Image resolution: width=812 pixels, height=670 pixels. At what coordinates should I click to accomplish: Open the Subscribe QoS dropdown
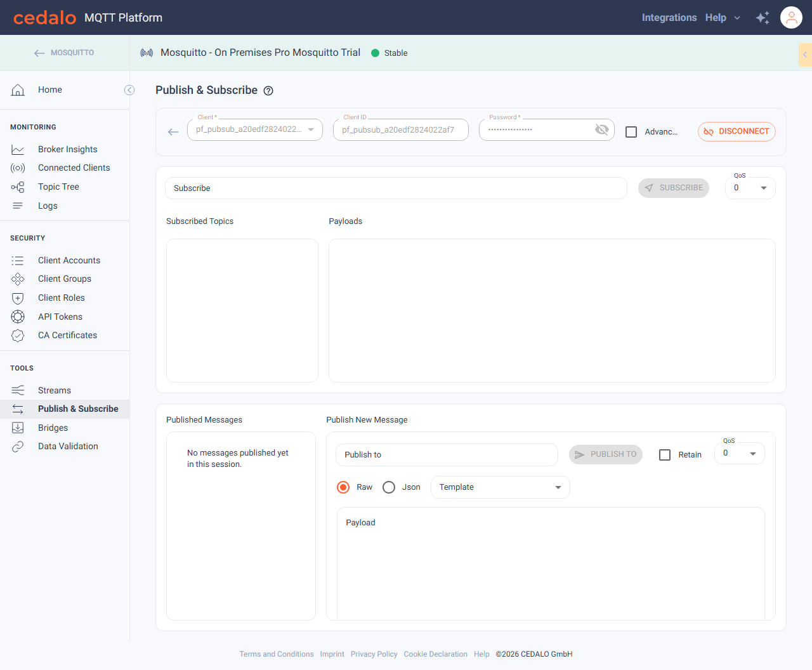tap(750, 188)
